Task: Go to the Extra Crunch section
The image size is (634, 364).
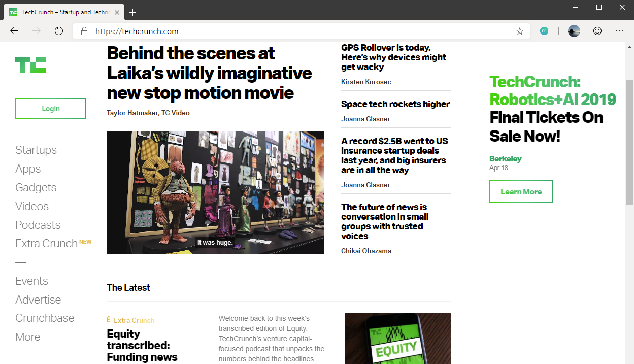Action: pos(46,243)
